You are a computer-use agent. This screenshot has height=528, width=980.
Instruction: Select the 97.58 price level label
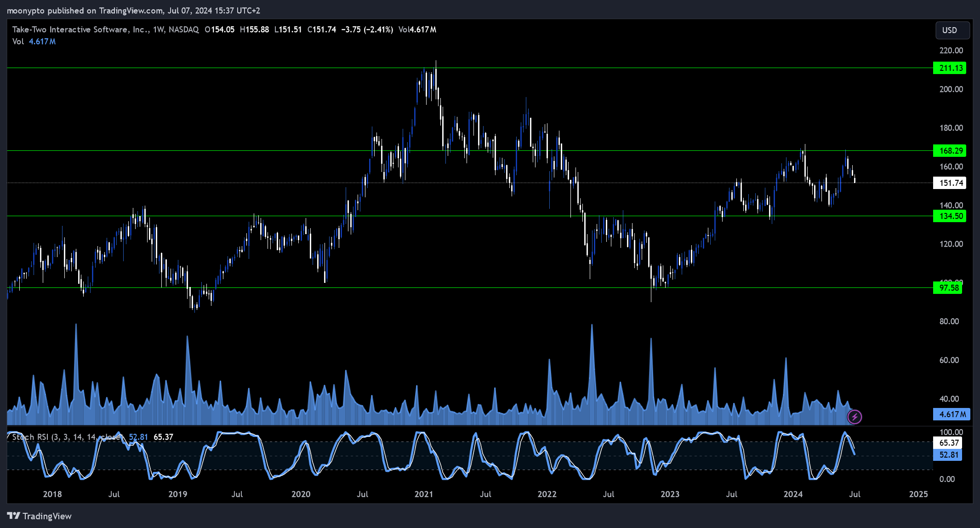click(948, 288)
